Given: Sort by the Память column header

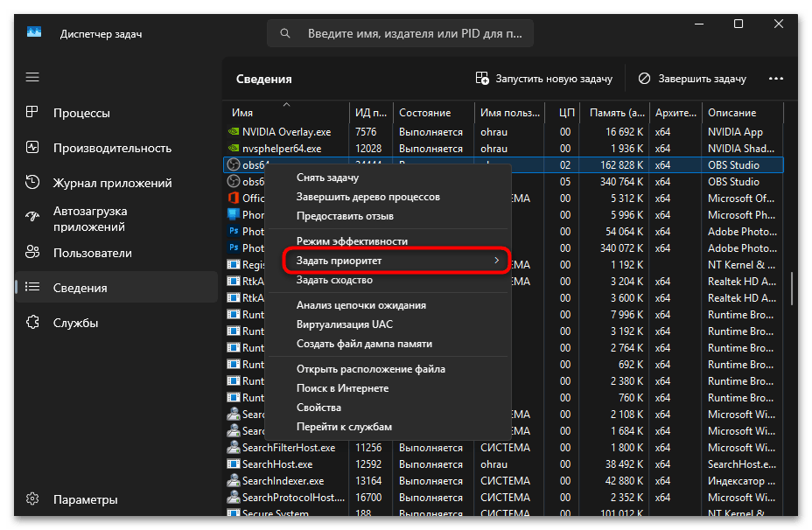Looking at the screenshot, I should [614, 112].
